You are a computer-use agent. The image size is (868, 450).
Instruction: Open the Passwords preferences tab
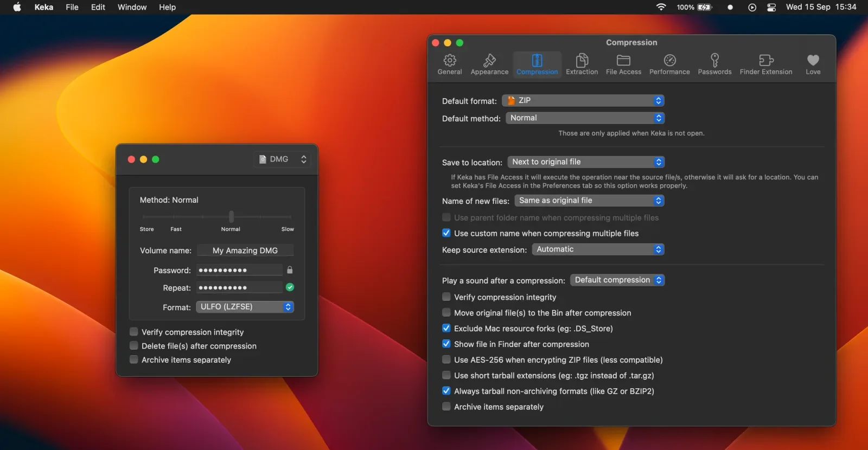(x=714, y=64)
